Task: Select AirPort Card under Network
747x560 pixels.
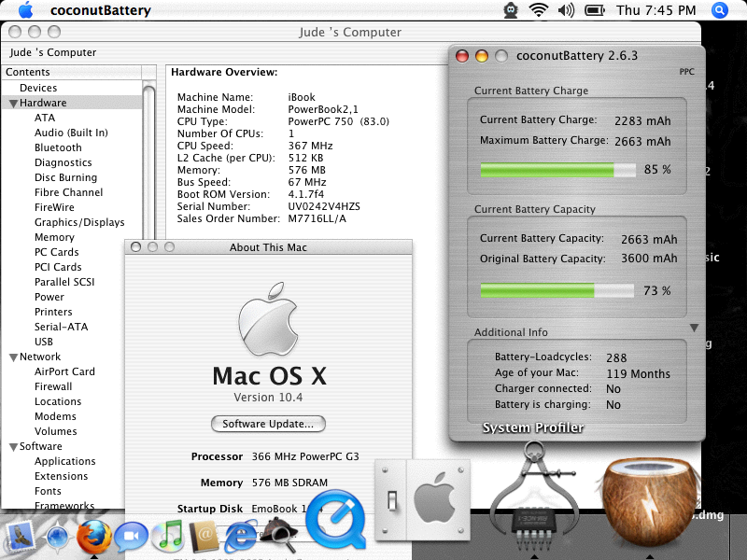Action: point(64,371)
